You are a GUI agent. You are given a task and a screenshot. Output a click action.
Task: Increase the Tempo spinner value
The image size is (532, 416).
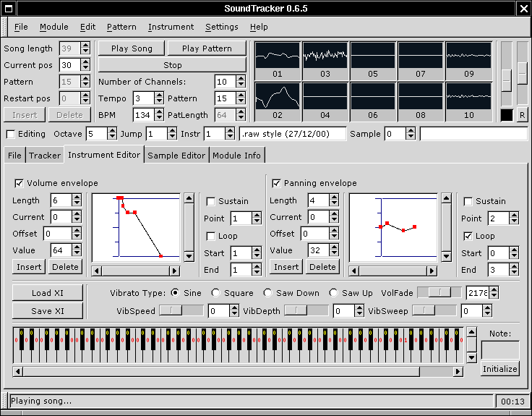tap(160, 95)
